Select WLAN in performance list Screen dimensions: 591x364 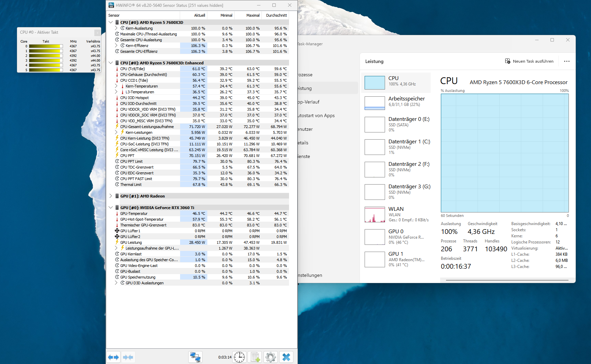click(396, 214)
